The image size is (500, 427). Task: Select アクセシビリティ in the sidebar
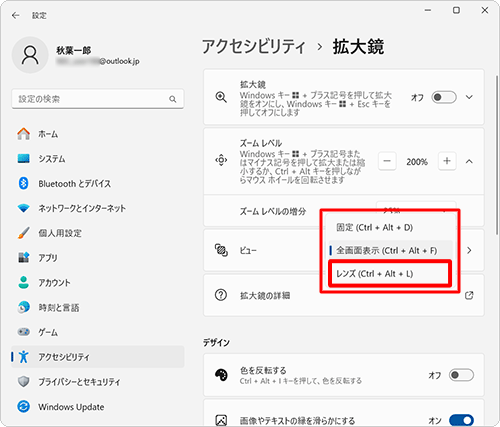click(x=98, y=357)
